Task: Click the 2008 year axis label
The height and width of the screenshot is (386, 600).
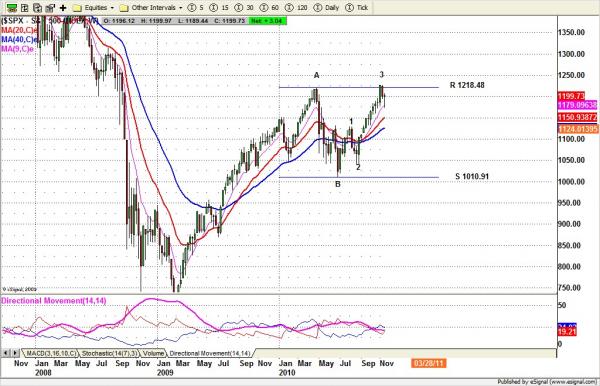Action: click(x=43, y=372)
